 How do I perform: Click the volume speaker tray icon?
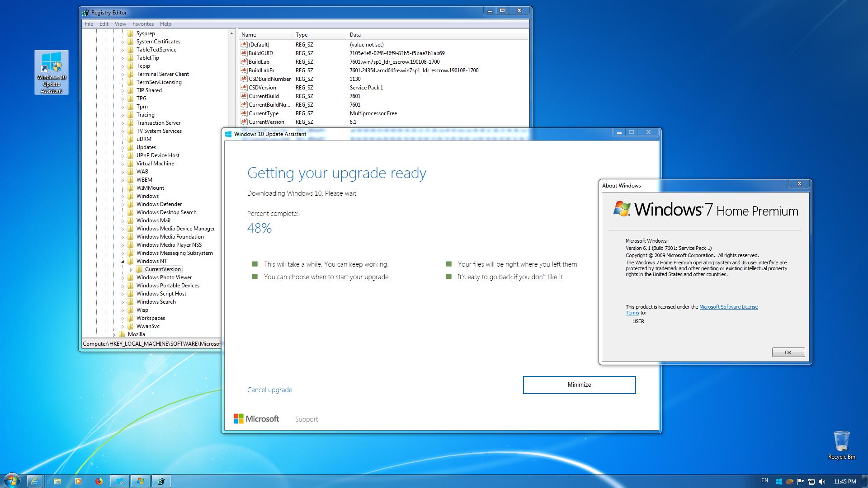point(822,482)
